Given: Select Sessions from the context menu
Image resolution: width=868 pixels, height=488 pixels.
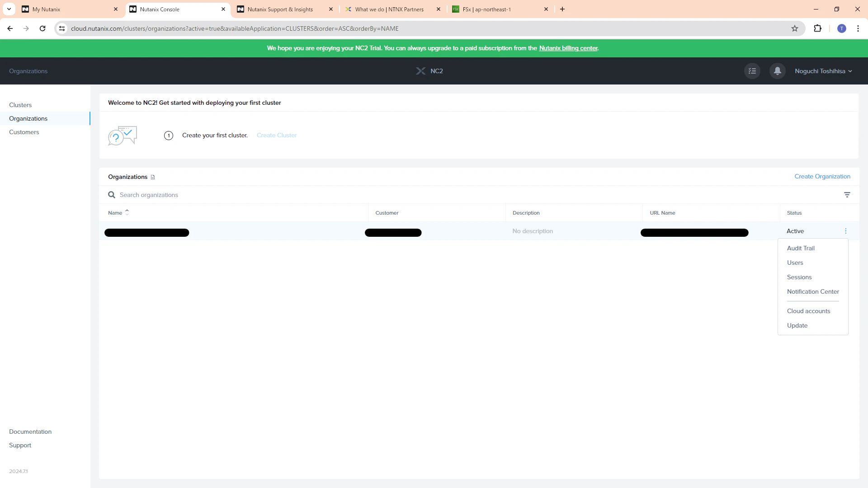Looking at the screenshot, I should (799, 277).
